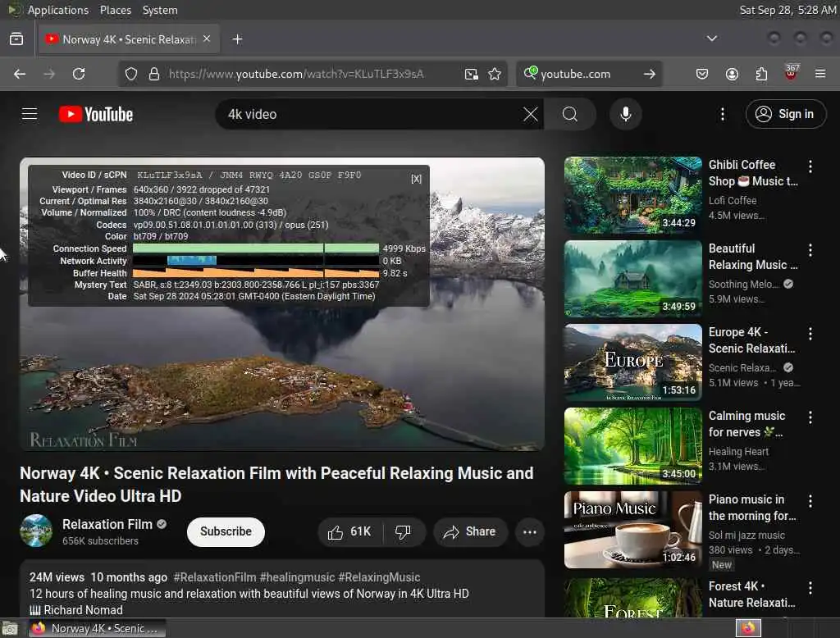Open options for Beautiful Relaxing Music video
This screenshot has width=840, height=638.
click(x=810, y=250)
